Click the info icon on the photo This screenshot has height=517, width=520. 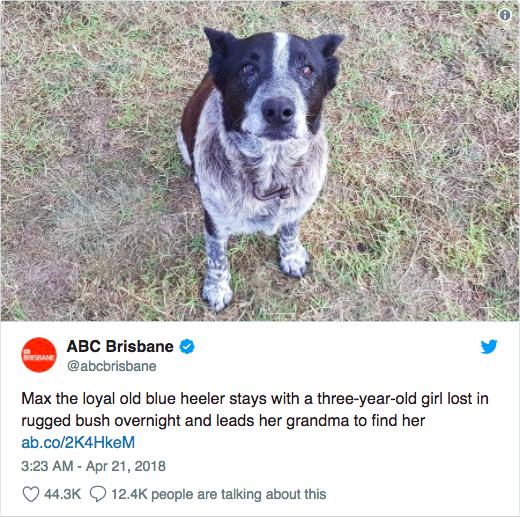coord(505,15)
